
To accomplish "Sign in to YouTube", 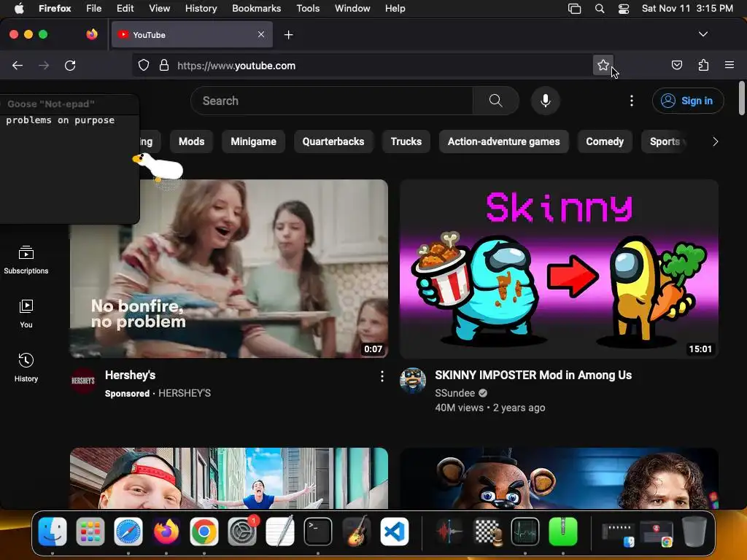I will pos(688,101).
